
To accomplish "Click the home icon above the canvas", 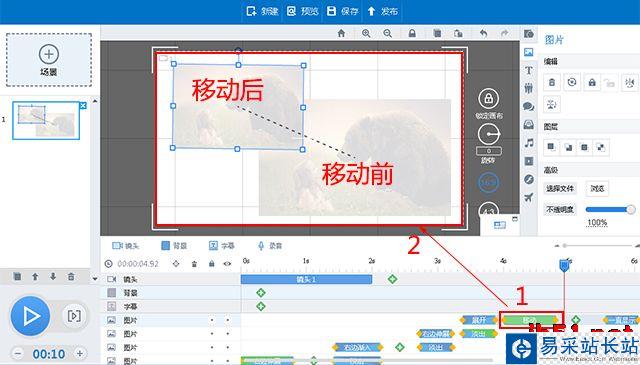I will click(x=341, y=33).
